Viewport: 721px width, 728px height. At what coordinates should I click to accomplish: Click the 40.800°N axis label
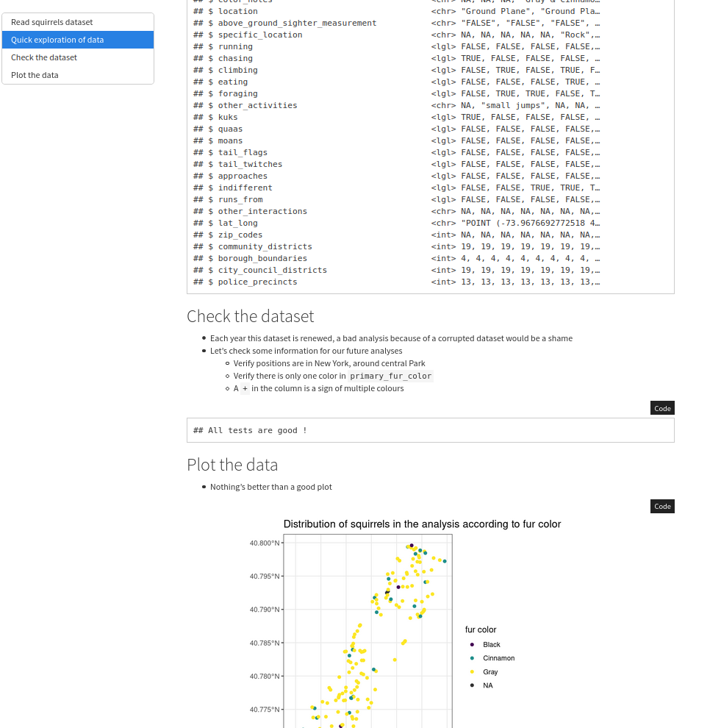[x=265, y=543]
